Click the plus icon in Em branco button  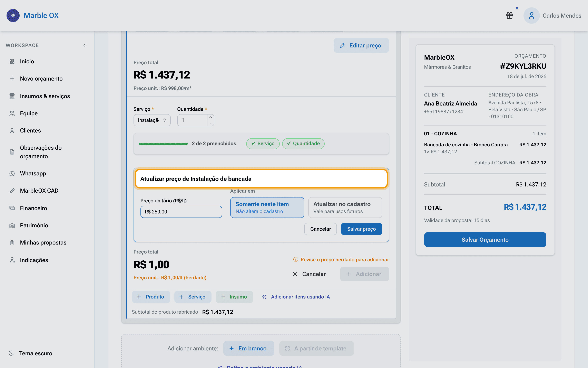[232, 349]
